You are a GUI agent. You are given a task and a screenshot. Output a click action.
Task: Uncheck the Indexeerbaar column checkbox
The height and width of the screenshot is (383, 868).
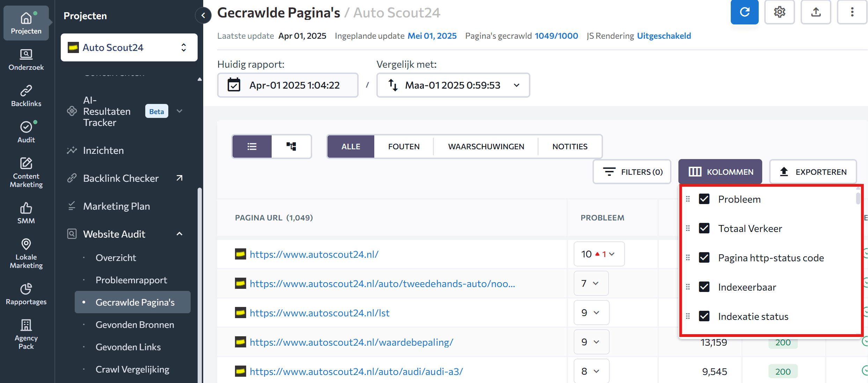tap(704, 287)
